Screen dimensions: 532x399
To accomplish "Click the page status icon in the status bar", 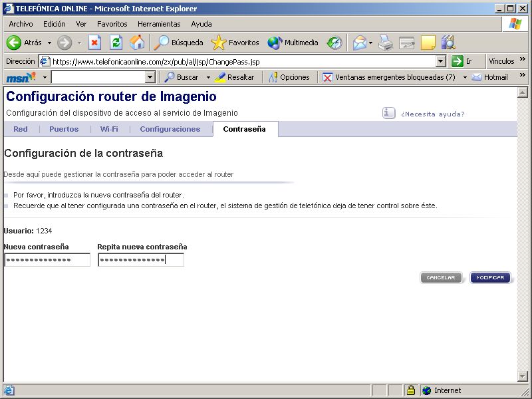I will pos(8,390).
